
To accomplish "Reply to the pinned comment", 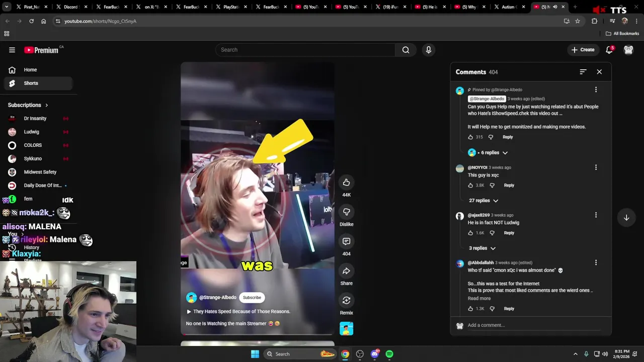I will (x=508, y=137).
